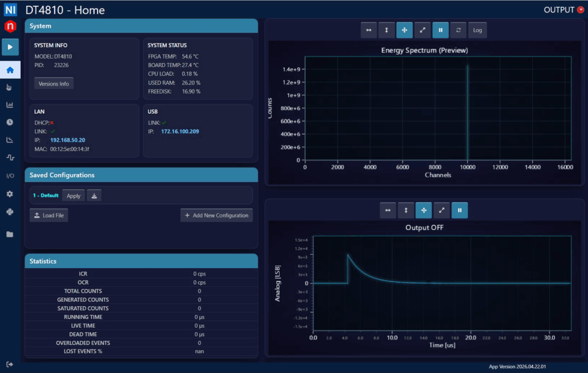Click the PID value 23226

[x=61, y=65]
